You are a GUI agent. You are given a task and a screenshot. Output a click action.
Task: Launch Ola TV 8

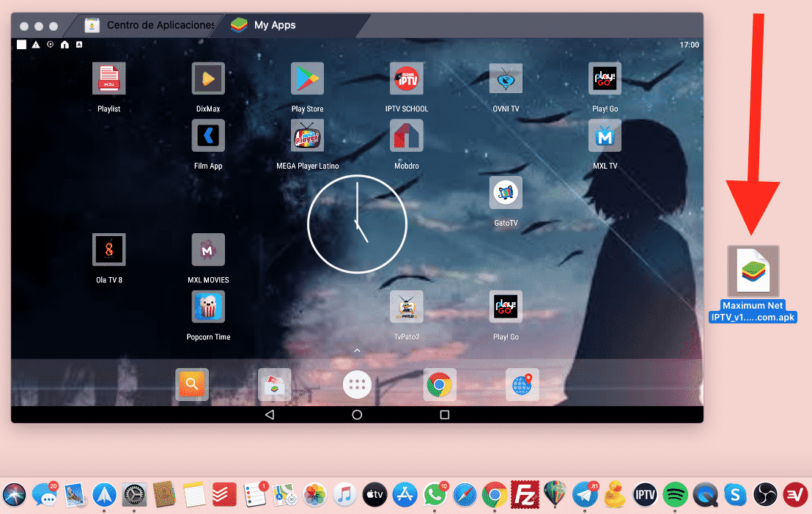click(108, 249)
